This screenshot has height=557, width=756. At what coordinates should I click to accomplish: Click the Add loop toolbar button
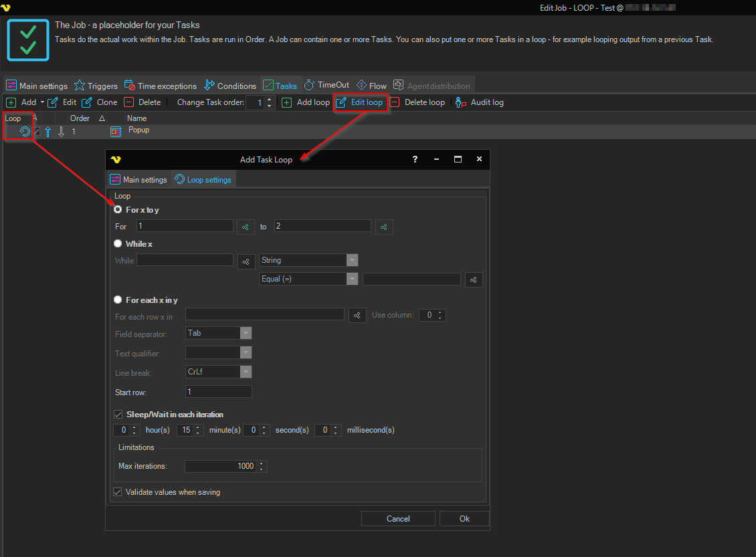[306, 102]
